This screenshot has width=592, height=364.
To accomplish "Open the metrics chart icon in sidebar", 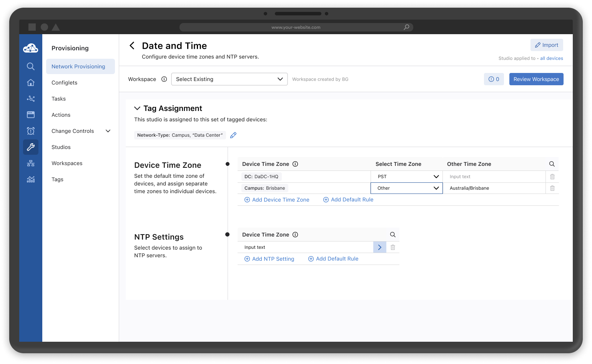I will (x=31, y=179).
